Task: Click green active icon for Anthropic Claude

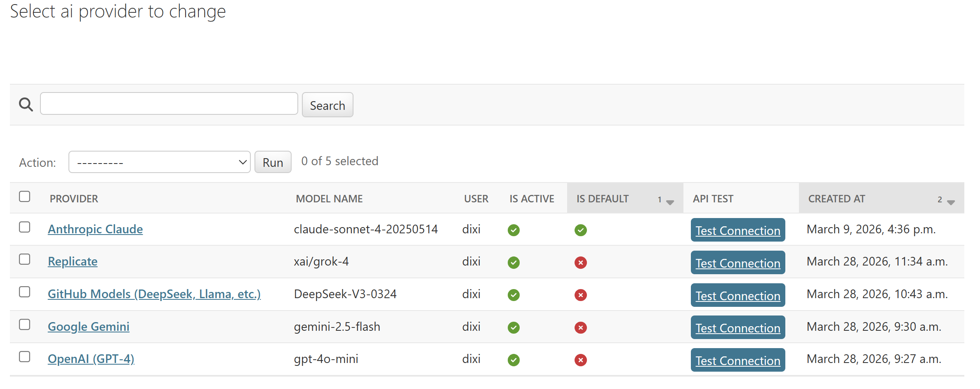Action: (x=514, y=230)
